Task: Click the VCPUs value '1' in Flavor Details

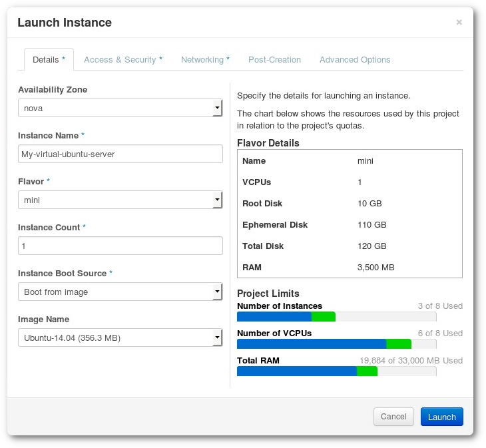Action: pyautogui.click(x=360, y=182)
